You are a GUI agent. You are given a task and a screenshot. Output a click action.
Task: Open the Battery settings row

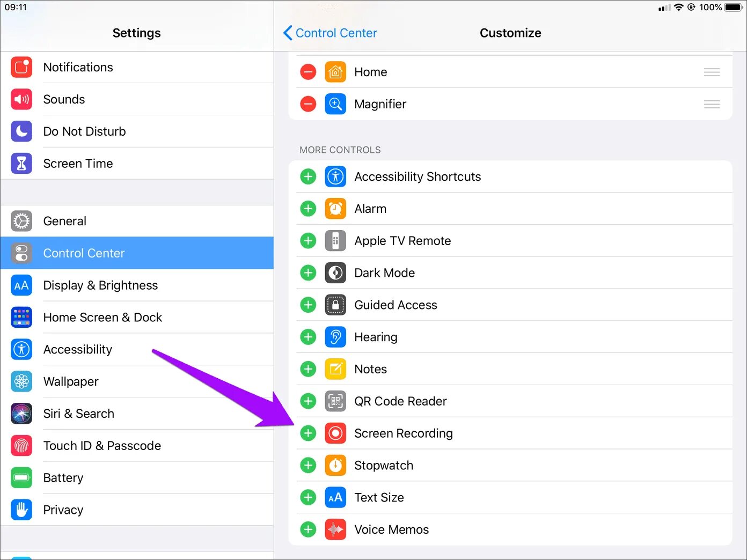(63, 478)
